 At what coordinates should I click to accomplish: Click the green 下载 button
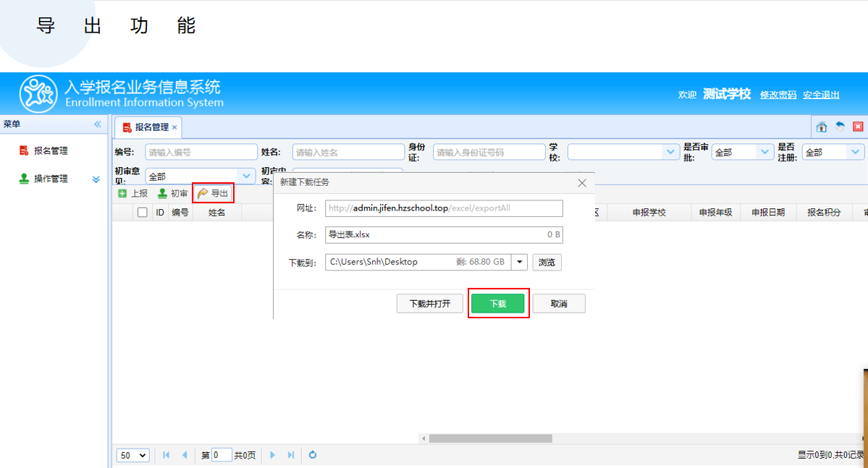498,304
